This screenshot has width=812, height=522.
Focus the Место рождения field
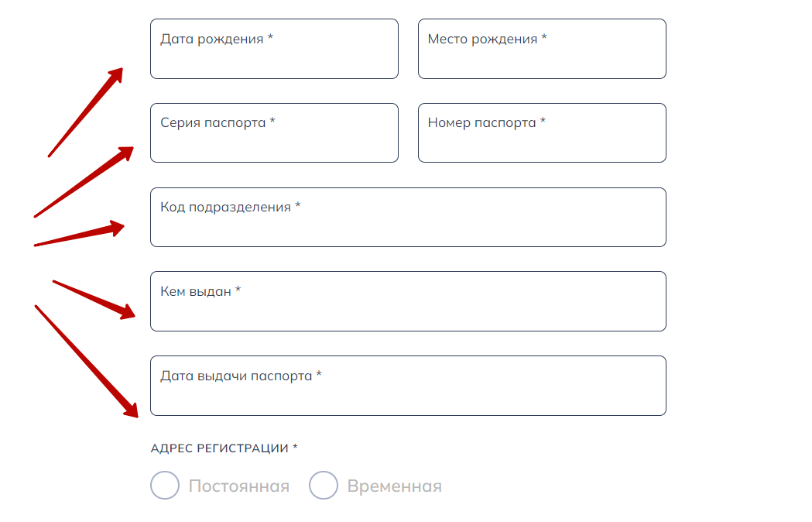pyautogui.click(x=542, y=50)
